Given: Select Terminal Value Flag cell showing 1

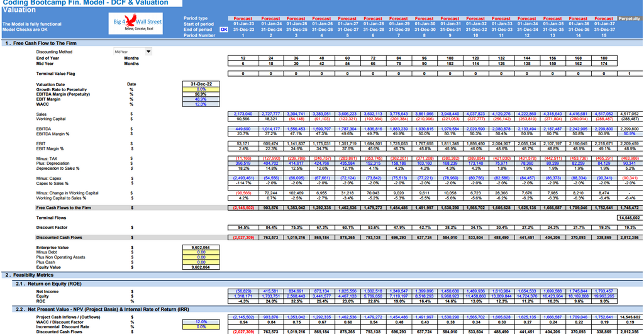Looking at the screenshot, I should pos(629,74).
